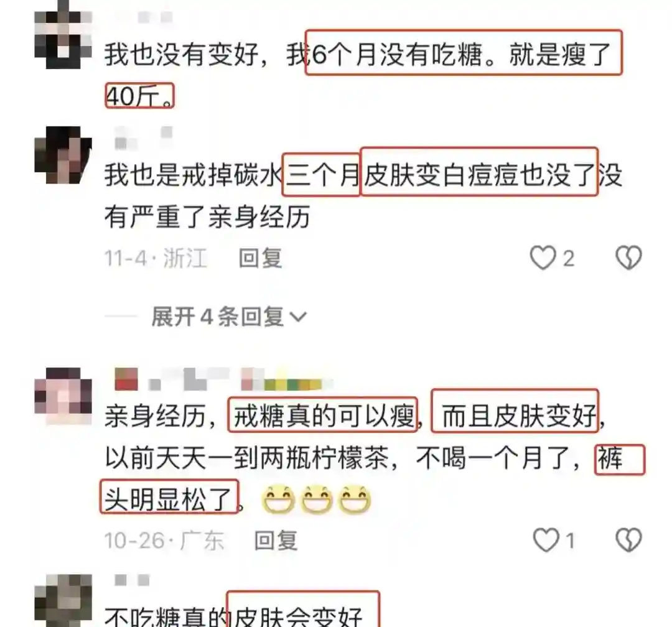Like the 广东 comment with heart icon
This screenshot has width=672, height=627.
[x=546, y=540]
